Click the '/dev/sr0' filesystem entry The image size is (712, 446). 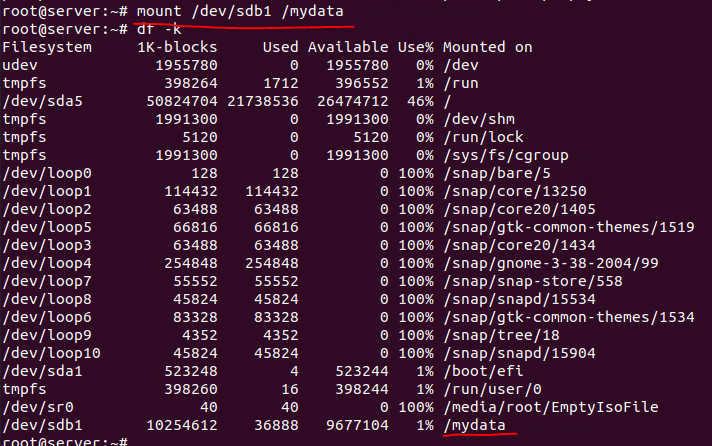pos(38,407)
